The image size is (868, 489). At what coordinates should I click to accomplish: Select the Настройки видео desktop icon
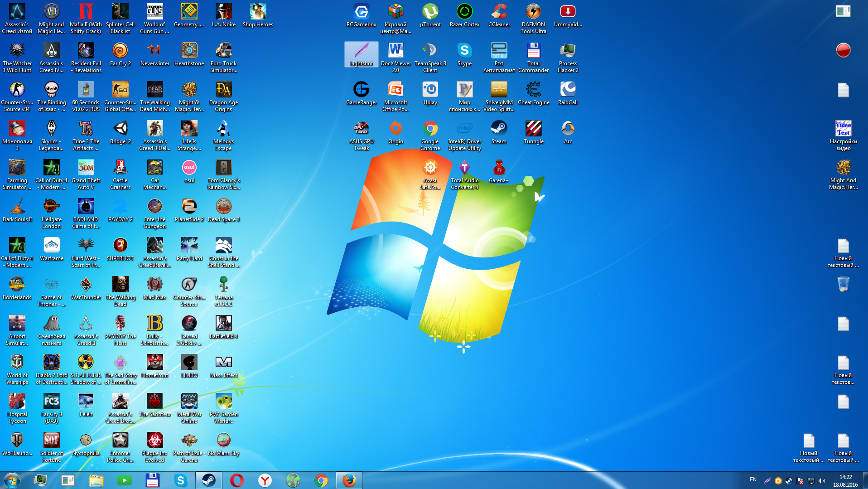click(843, 136)
